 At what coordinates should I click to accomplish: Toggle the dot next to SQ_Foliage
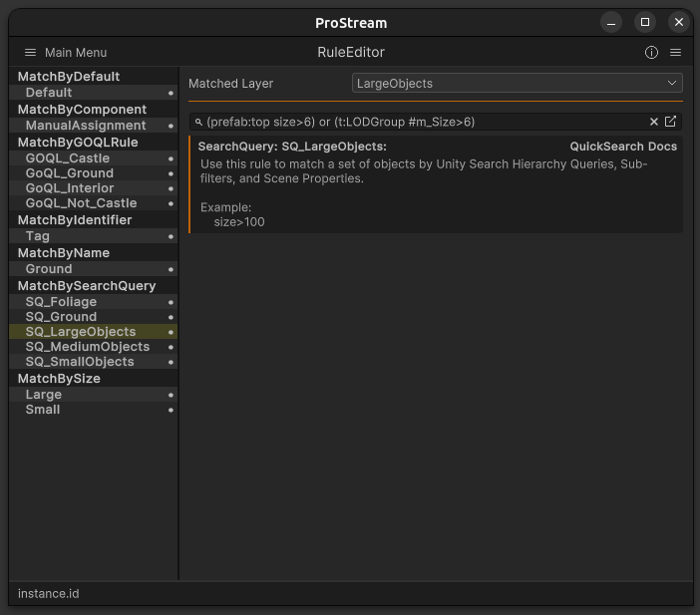click(x=171, y=303)
